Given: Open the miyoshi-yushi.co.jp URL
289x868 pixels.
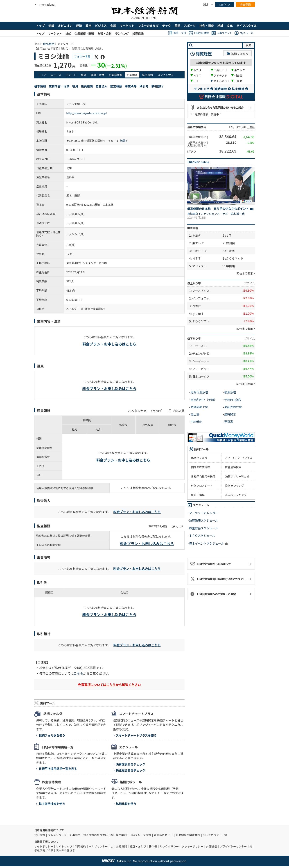Looking at the screenshot, I should point(86,113).
